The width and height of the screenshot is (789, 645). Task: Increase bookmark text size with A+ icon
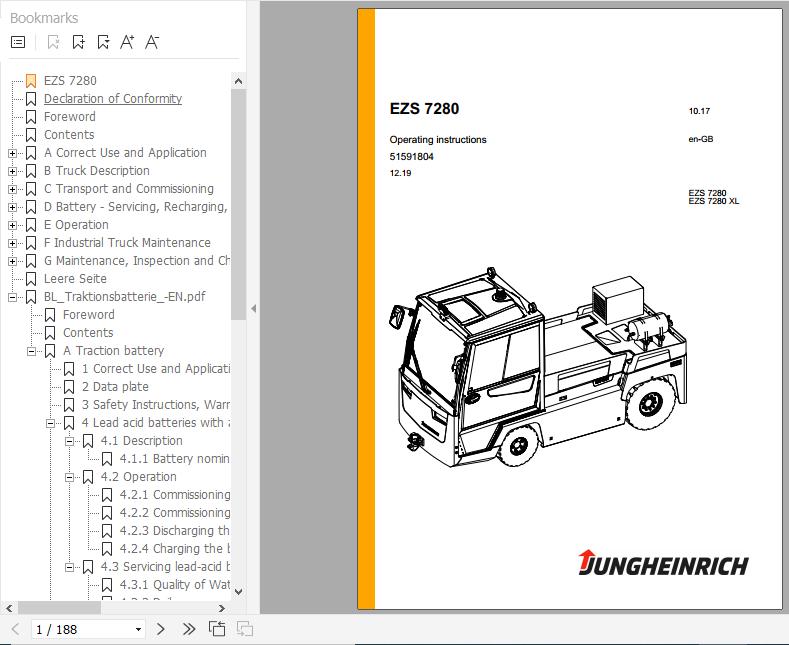127,42
